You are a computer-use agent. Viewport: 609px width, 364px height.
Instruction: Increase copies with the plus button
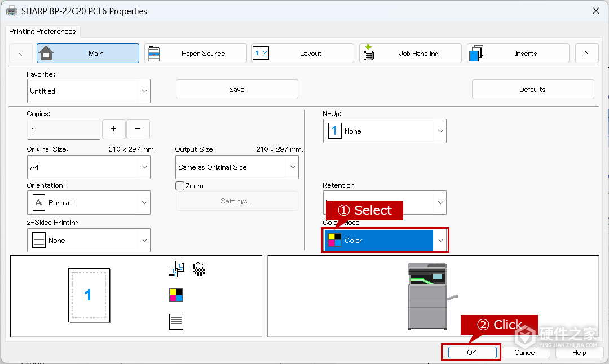pyautogui.click(x=113, y=129)
